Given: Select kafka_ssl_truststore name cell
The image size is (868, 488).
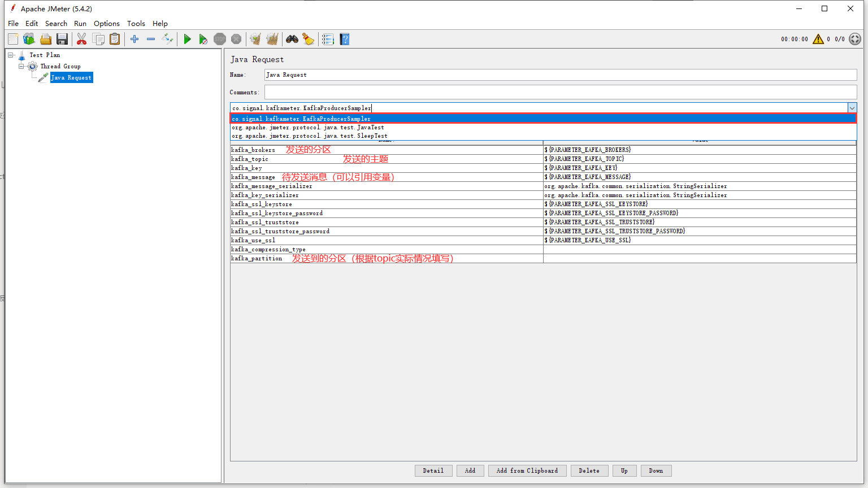Looking at the screenshot, I should point(387,222).
